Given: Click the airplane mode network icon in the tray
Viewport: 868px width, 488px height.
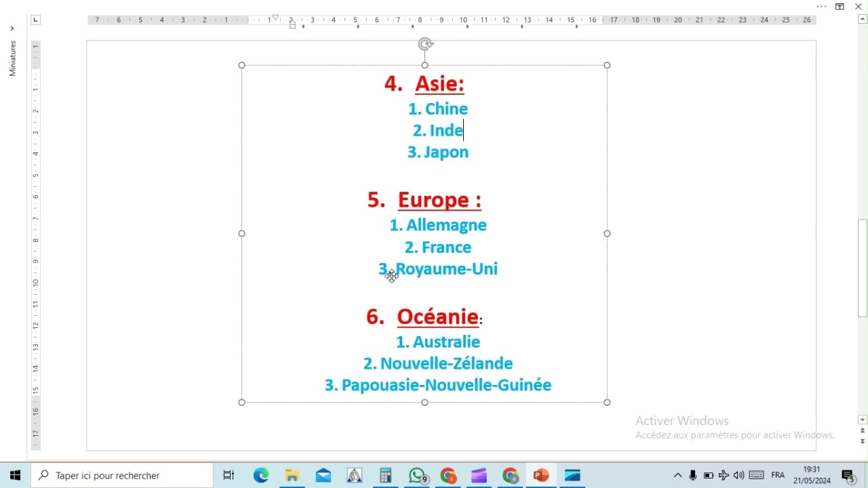Looking at the screenshot, I should click(x=724, y=476).
